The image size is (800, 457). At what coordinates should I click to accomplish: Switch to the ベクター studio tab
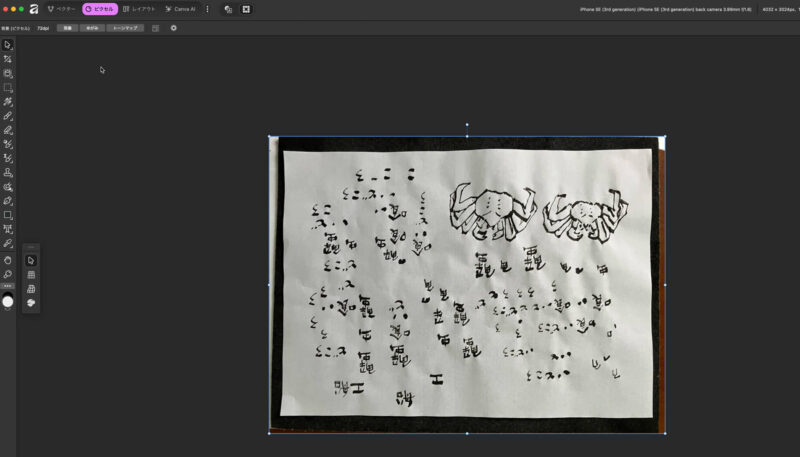pos(61,9)
